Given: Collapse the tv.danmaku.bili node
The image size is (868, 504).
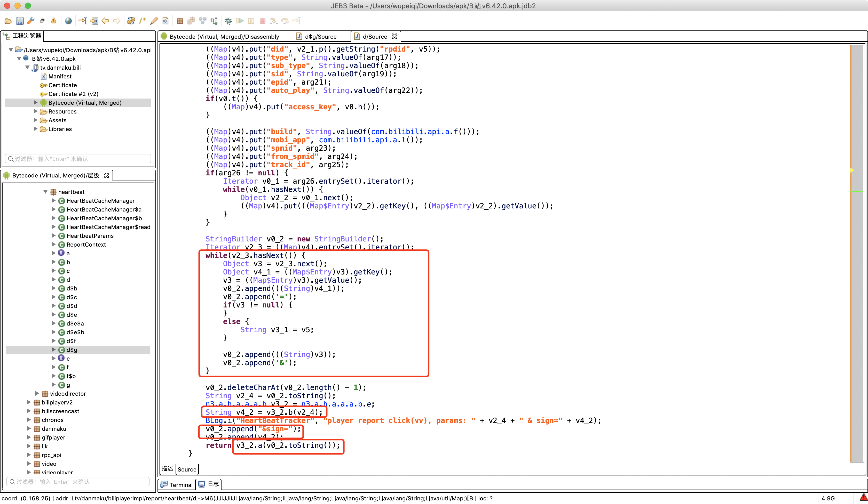Looking at the screenshot, I should [x=28, y=67].
